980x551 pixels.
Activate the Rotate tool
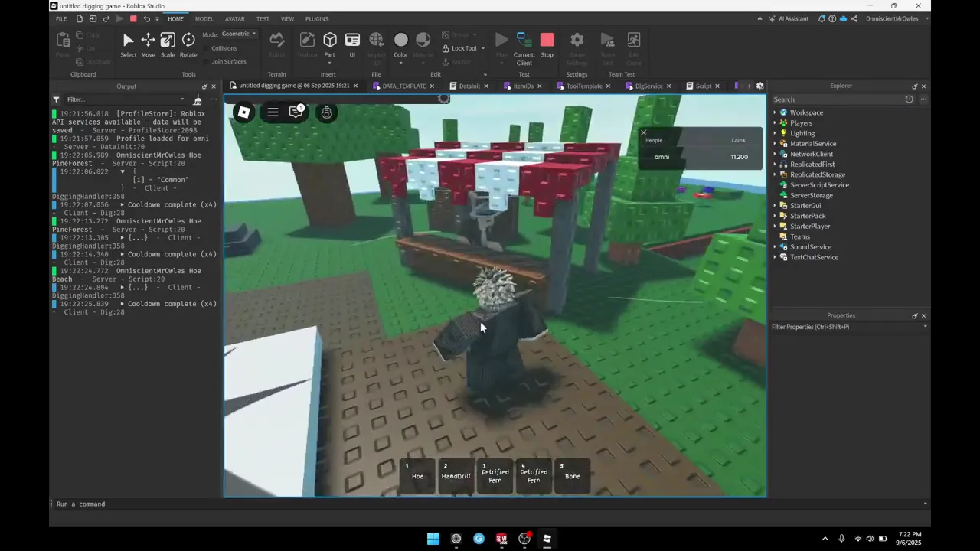pos(188,45)
